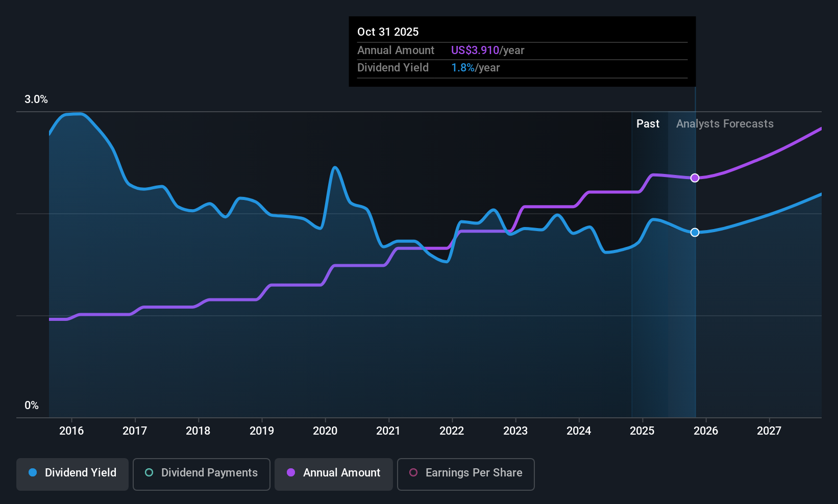
Task: Click the 2017 axis label
Action: (135, 431)
